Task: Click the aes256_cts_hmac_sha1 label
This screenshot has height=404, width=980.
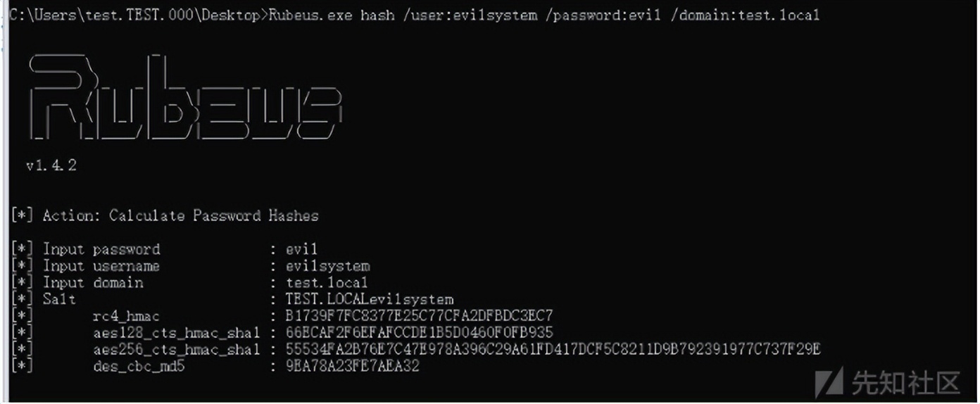Action: [x=176, y=350]
